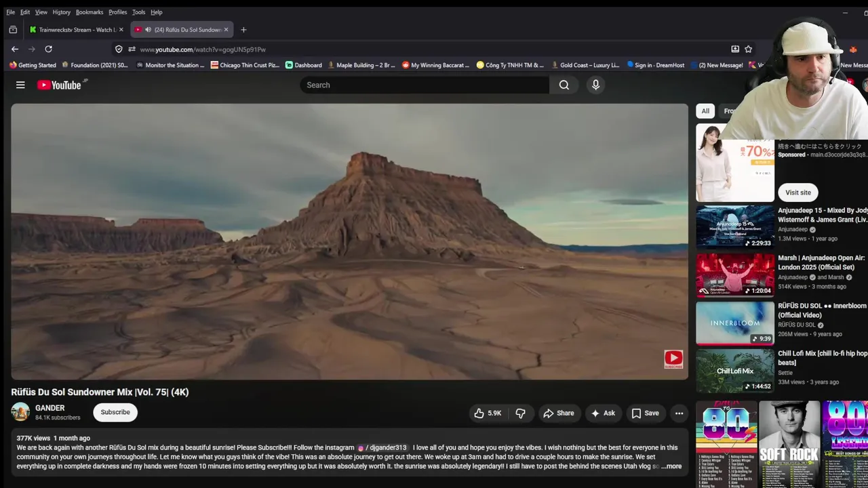Open the Anjunadeep channel name under Anjunadeep 15
The image size is (868, 488).
793,230
